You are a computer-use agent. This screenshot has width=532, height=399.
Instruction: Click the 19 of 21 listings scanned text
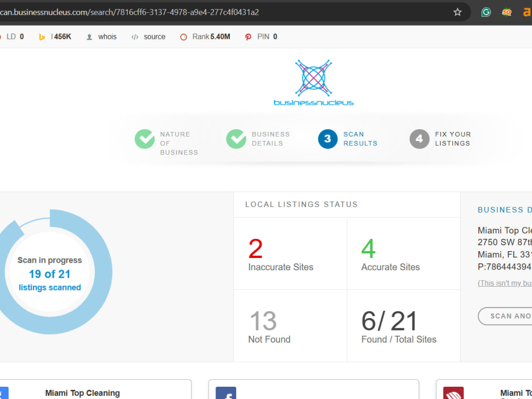49,280
